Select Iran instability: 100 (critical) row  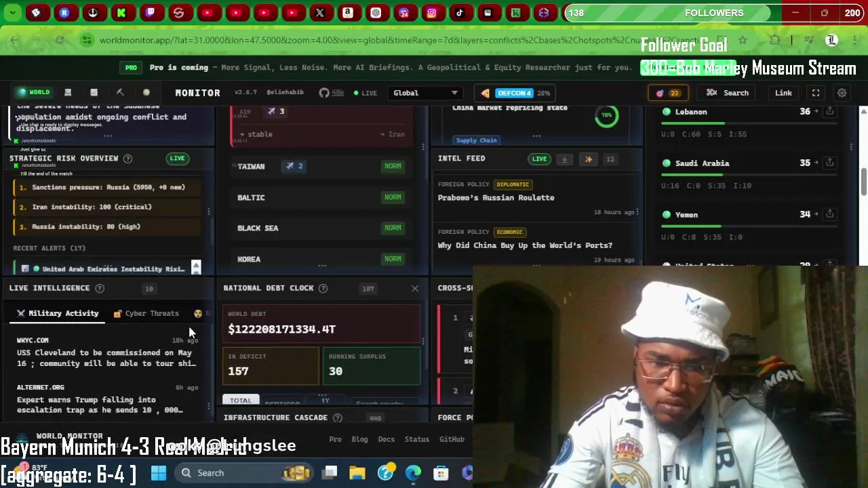pyautogui.click(x=107, y=207)
